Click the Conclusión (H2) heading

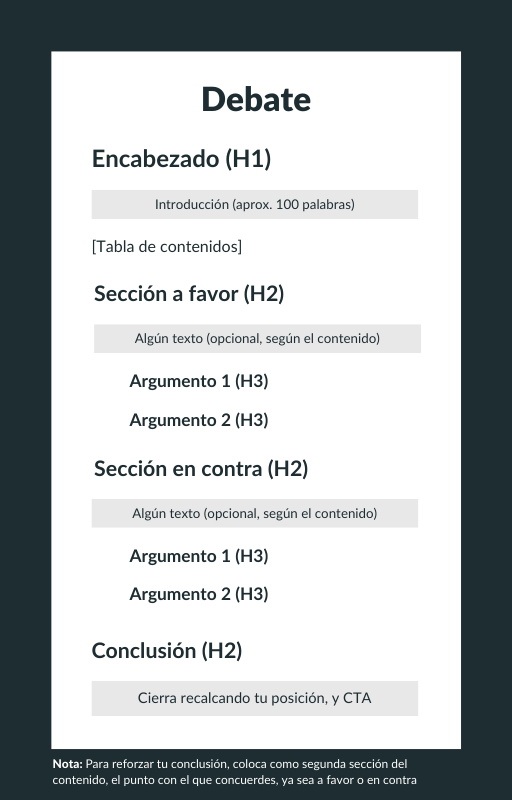[167, 651]
